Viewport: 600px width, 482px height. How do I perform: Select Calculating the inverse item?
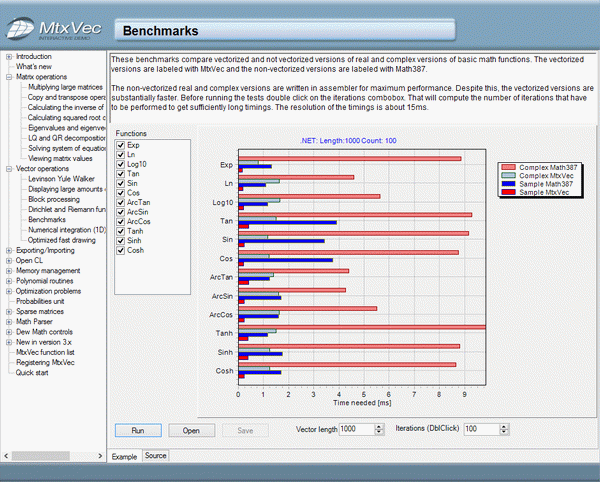[x=66, y=107]
